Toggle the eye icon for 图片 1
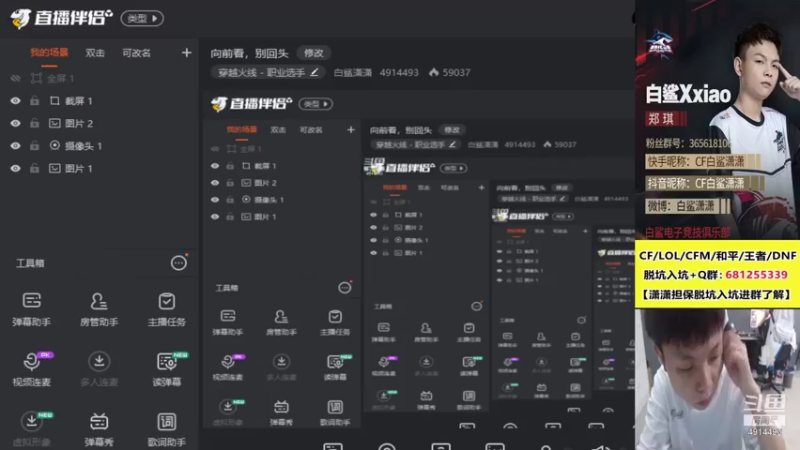Image resolution: width=800 pixels, height=450 pixels. click(x=15, y=168)
